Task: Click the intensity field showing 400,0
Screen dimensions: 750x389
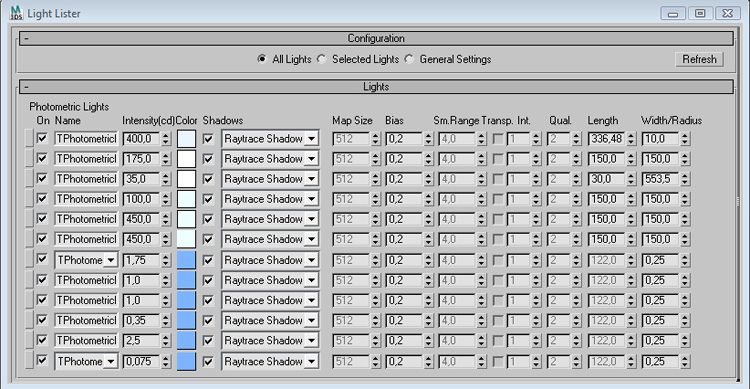Action: (x=142, y=139)
